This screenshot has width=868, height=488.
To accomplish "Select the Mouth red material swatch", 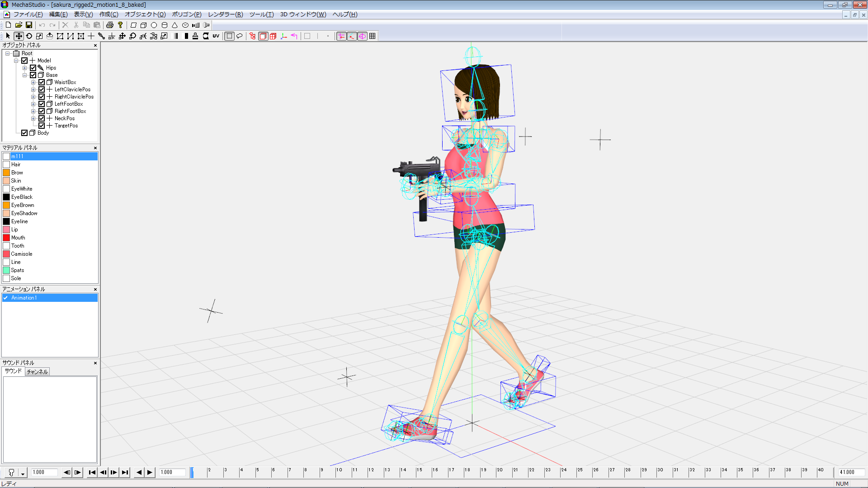I will (x=6, y=238).
